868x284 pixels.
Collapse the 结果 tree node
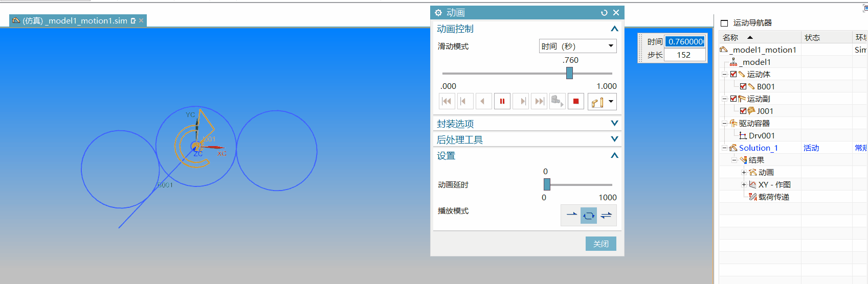pos(734,160)
